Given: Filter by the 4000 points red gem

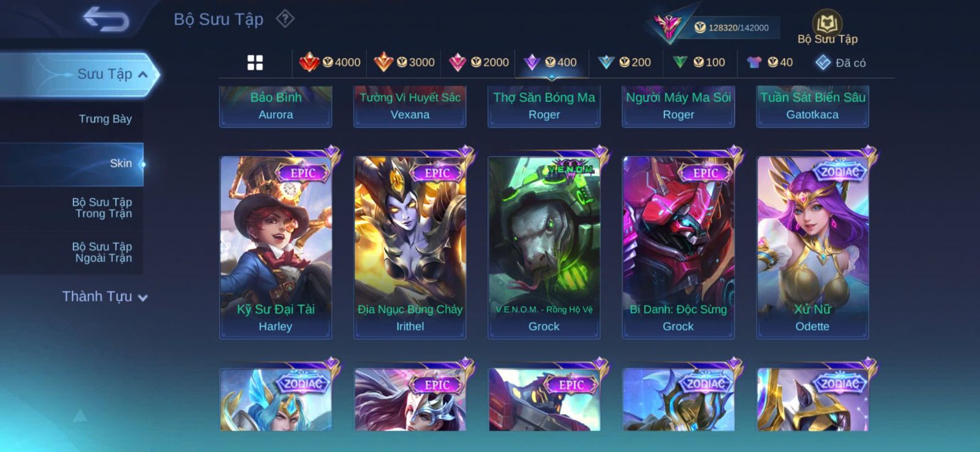Looking at the screenshot, I should click(x=330, y=62).
